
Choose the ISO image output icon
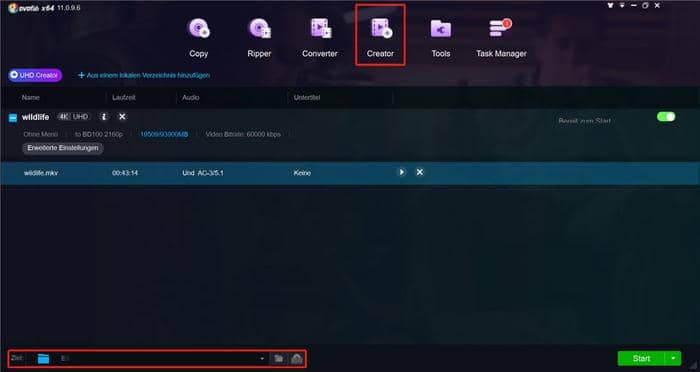(x=297, y=359)
